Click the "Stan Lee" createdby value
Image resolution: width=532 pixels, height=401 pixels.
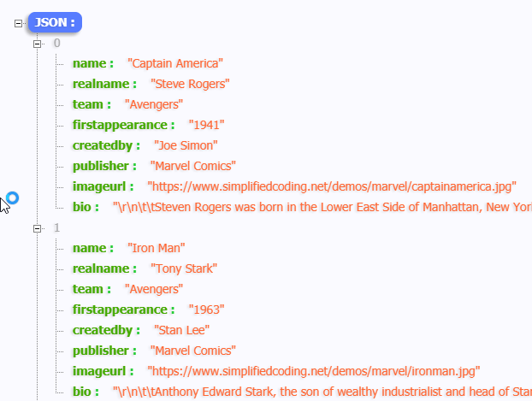pos(181,330)
